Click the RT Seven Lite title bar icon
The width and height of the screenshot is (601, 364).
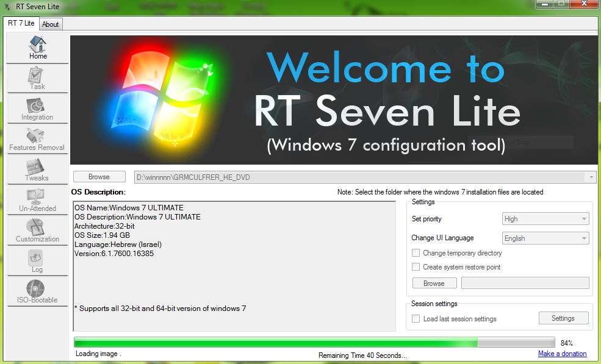7,7
